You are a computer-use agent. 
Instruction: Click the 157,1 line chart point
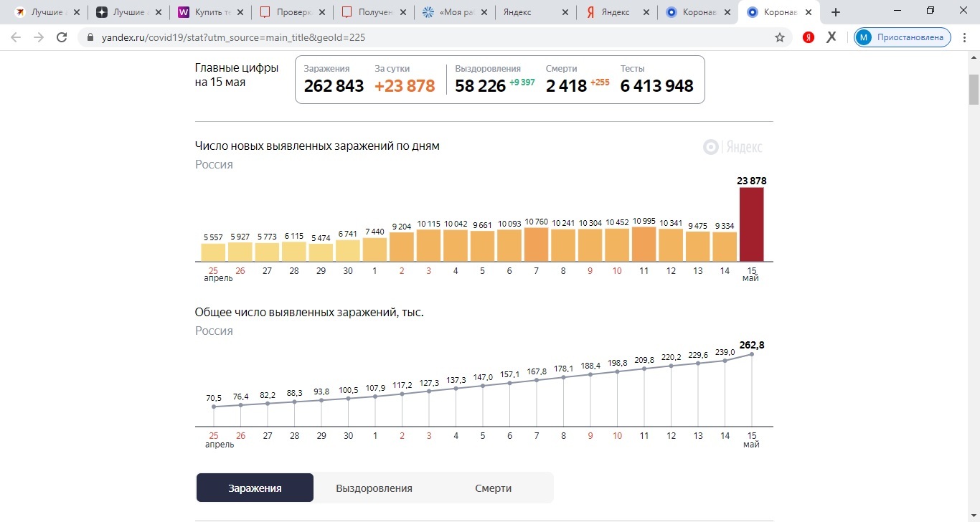point(509,383)
